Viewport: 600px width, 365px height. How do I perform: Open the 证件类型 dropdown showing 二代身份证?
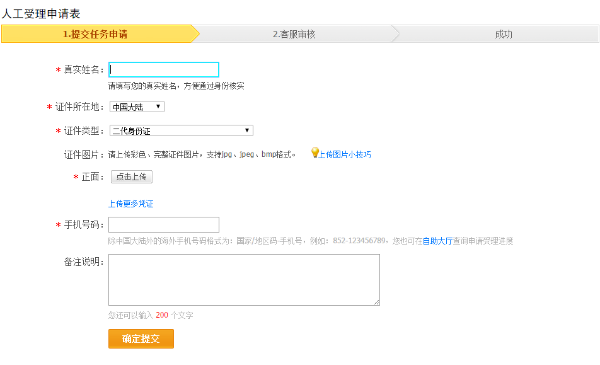pyautogui.click(x=181, y=130)
